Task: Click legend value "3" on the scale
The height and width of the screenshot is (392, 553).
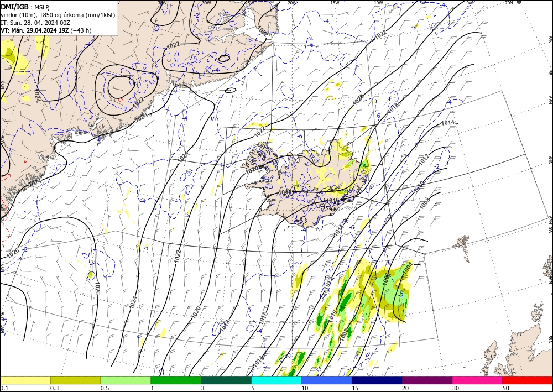Action: click(x=203, y=388)
